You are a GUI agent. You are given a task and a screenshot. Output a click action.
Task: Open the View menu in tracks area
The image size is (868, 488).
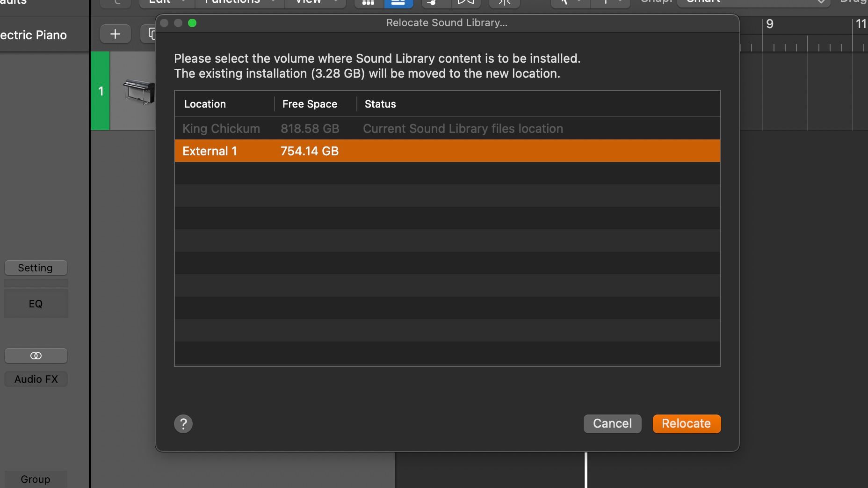pyautogui.click(x=315, y=2)
